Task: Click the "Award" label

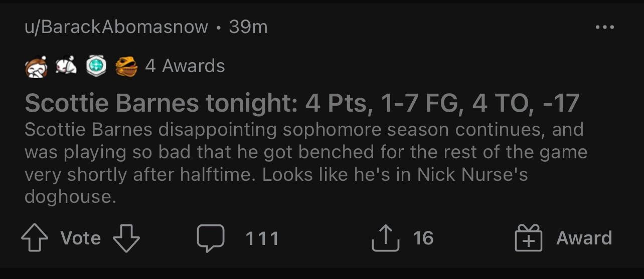Action: coord(584,238)
